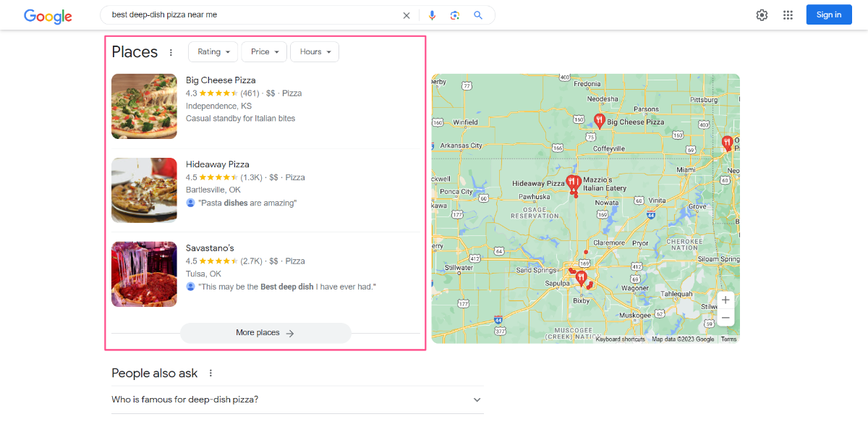The width and height of the screenshot is (868, 422).
Task: Click the Savastano's deep dish photo
Action: coord(144,274)
